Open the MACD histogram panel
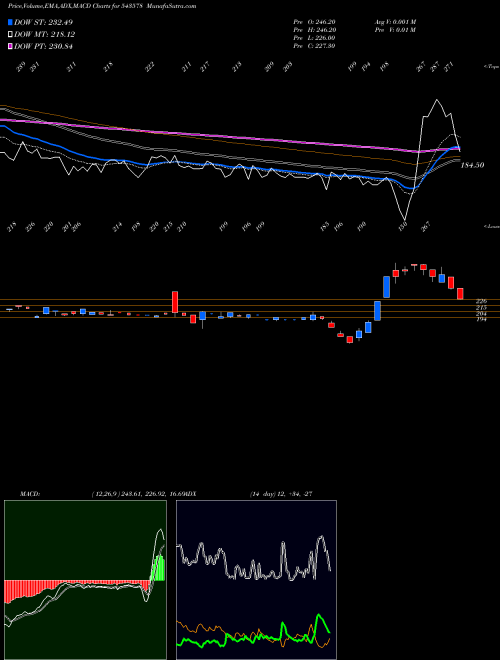The image size is (500, 660). [85, 580]
